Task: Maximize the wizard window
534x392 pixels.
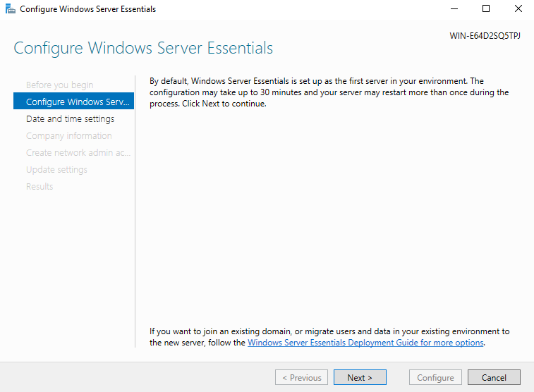Action: point(486,9)
